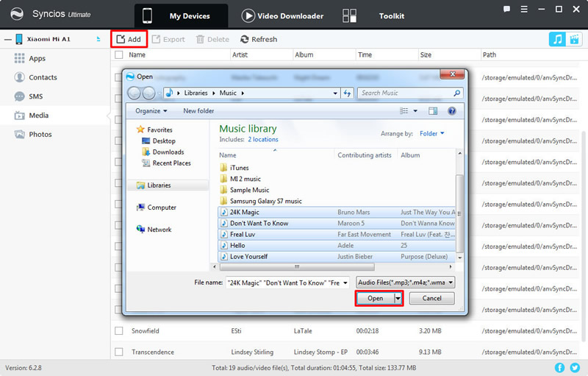Select Desktop in the navigation pane
This screenshot has width=588, height=376.
click(x=164, y=141)
